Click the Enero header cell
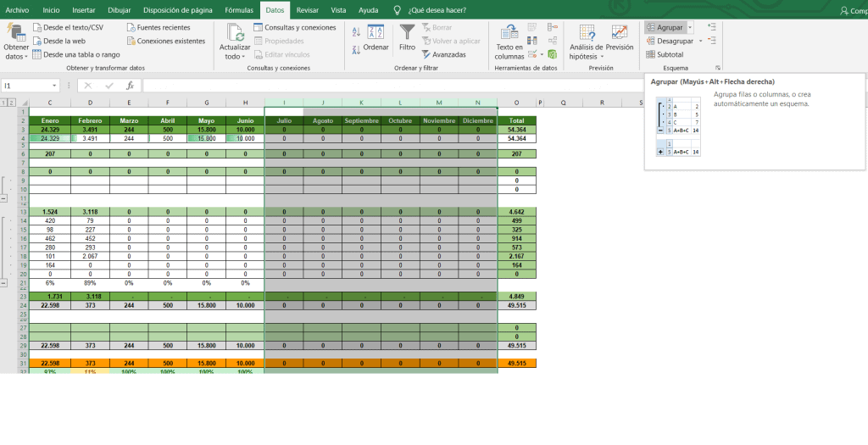 point(50,120)
